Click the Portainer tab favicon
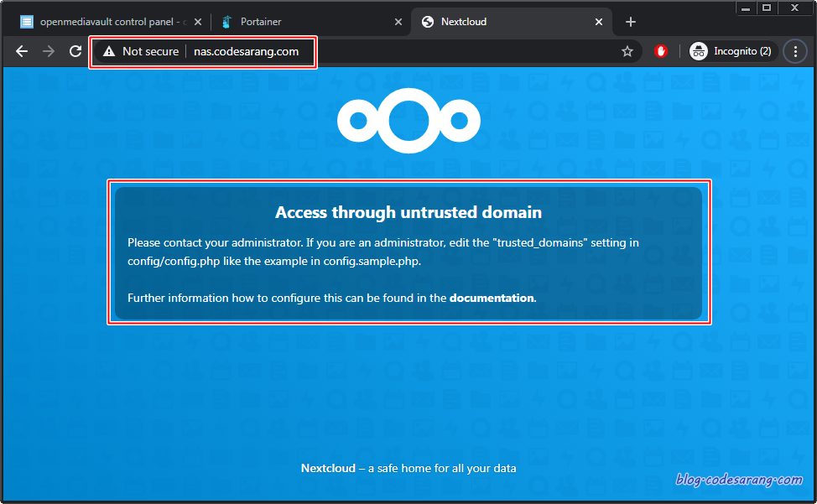Viewport: 817px width, 504px height. (x=226, y=22)
